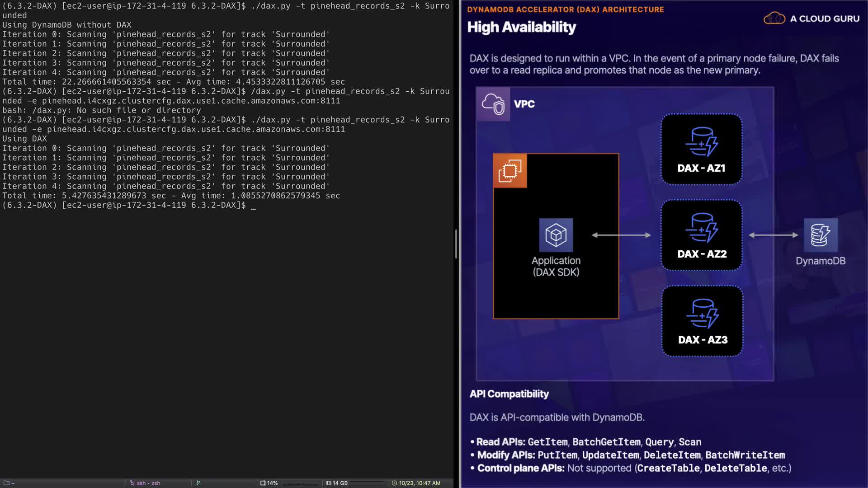Viewport: 868px width, 488px height.
Task: Select the DAX - AZ2 node box
Action: click(701, 235)
